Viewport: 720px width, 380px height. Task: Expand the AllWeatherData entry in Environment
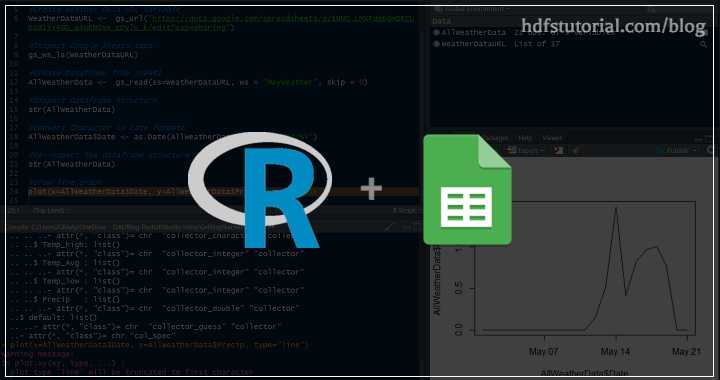[437, 33]
